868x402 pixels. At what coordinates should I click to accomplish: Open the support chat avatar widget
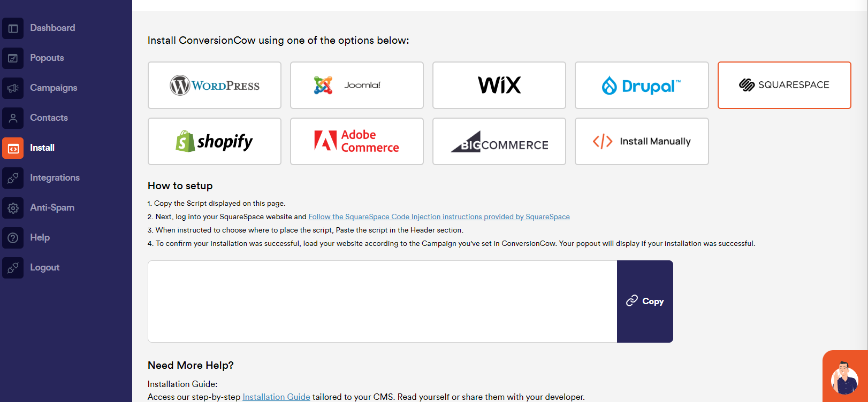coord(844,377)
